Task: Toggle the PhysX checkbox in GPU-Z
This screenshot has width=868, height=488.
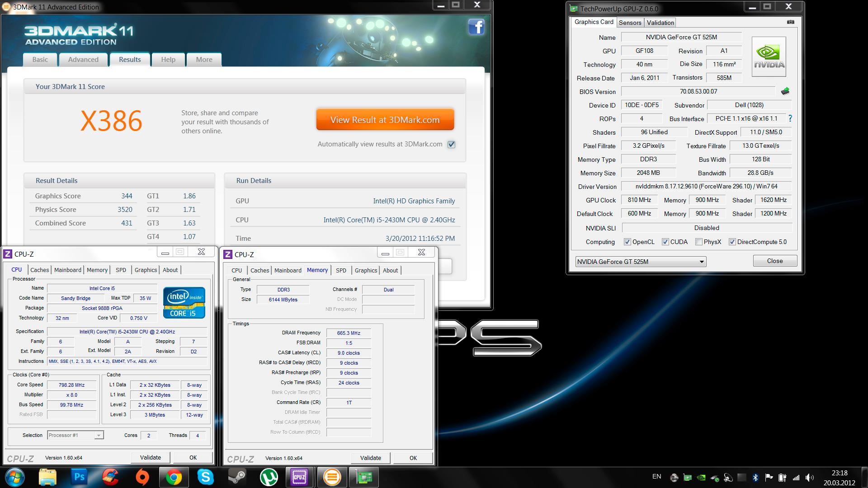Action: click(698, 242)
